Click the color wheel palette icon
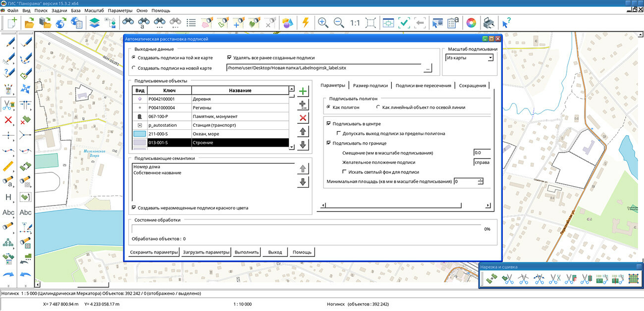Image resolution: width=644 pixels, height=311 pixels. [471, 23]
